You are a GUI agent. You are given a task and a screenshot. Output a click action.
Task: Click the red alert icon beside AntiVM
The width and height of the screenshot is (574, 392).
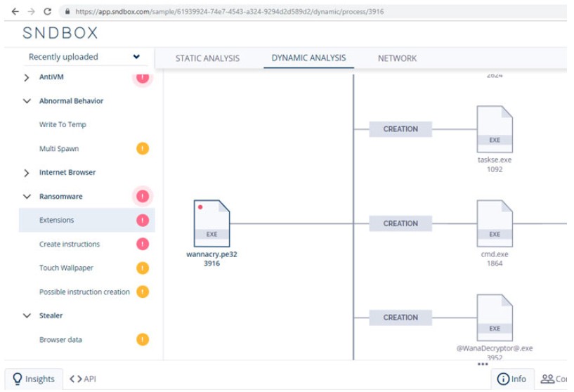pyautogui.click(x=143, y=77)
